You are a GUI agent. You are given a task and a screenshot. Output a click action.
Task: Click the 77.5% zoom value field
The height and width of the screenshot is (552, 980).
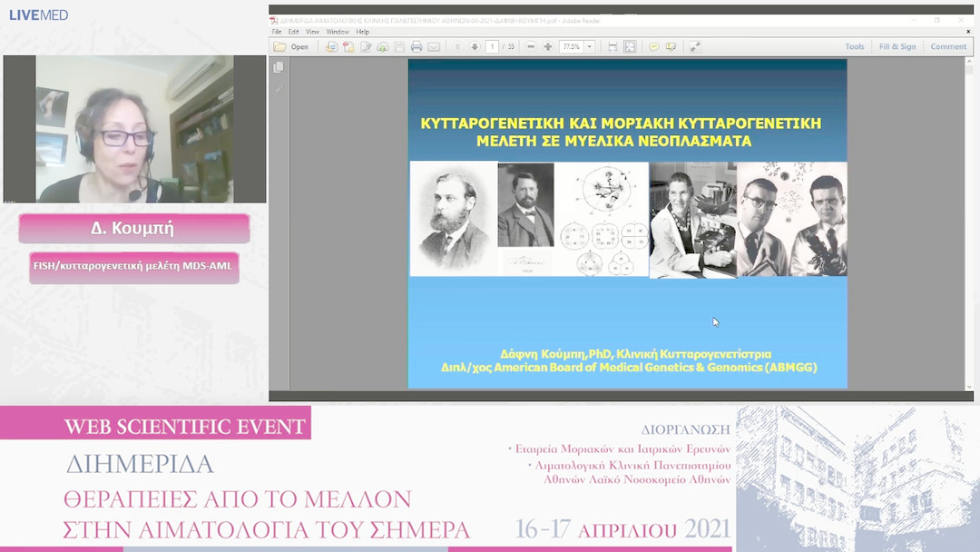tap(572, 47)
